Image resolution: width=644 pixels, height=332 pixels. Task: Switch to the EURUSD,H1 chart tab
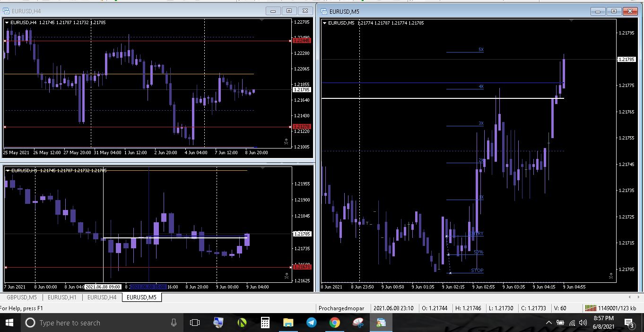click(x=62, y=297)
